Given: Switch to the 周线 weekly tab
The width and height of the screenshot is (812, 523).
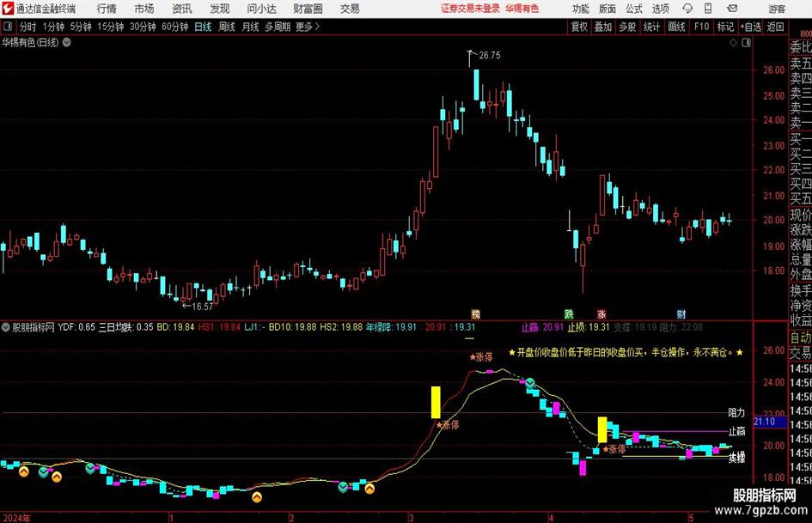Looking at the screenshot, I should click(226, 27).
